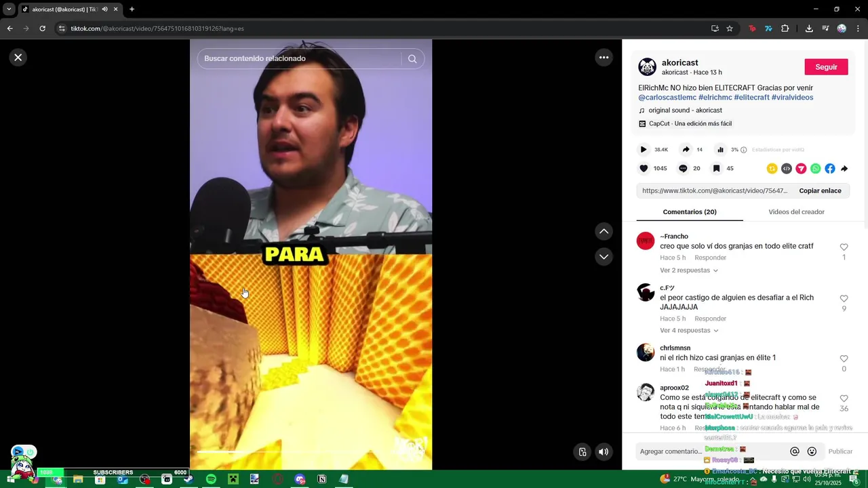Open akoricast profile avatar
868x488 pixels.
pos(648,67)
